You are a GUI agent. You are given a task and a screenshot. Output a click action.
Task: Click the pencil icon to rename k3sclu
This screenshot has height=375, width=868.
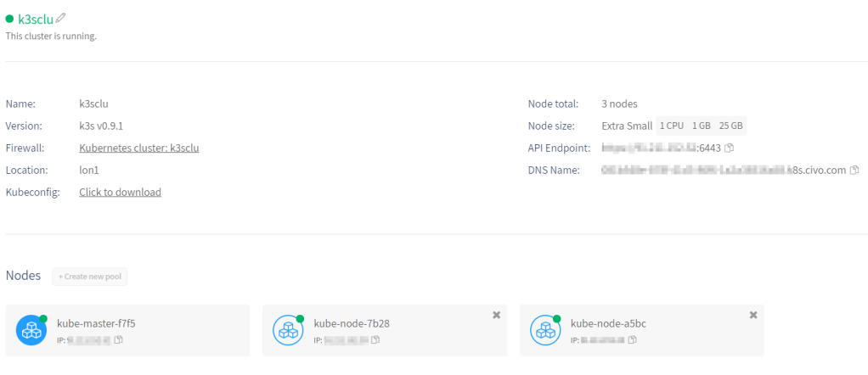[x=60, y=18]
